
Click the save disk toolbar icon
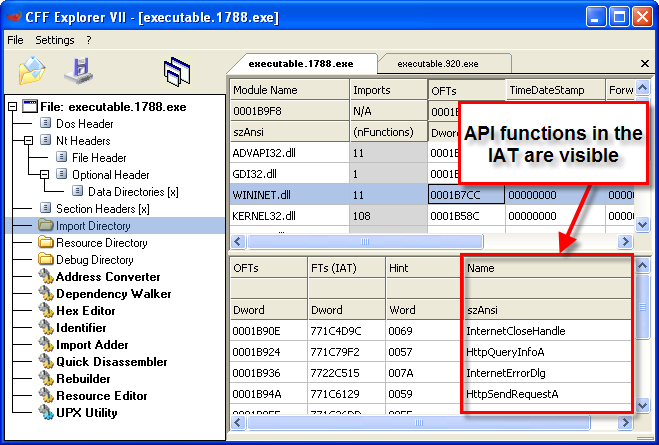[77, 71]
